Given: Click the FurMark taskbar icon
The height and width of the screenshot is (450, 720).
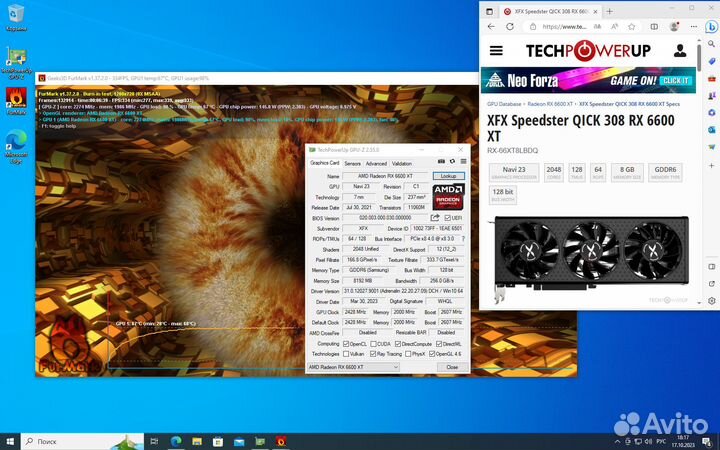Looking at the screenshot, I should coord(281,441).
